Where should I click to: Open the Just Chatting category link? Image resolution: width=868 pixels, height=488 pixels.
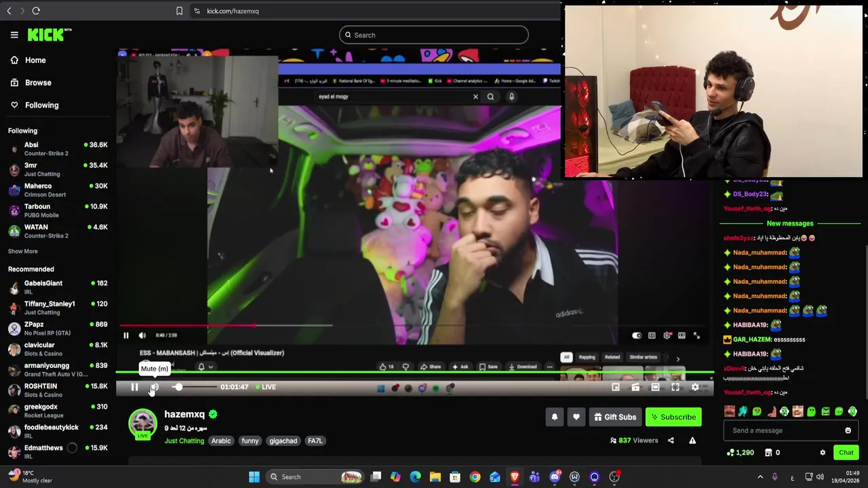(184, 441)
